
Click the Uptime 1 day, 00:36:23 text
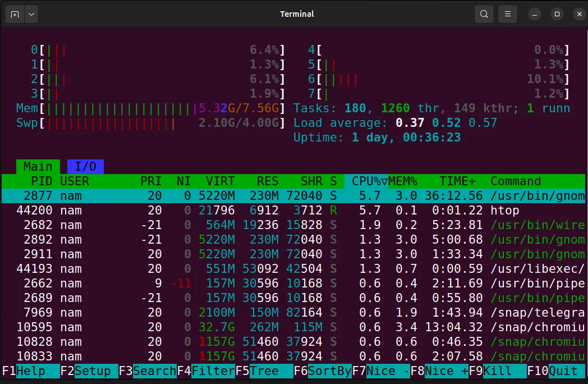click(x=377, y=138)
